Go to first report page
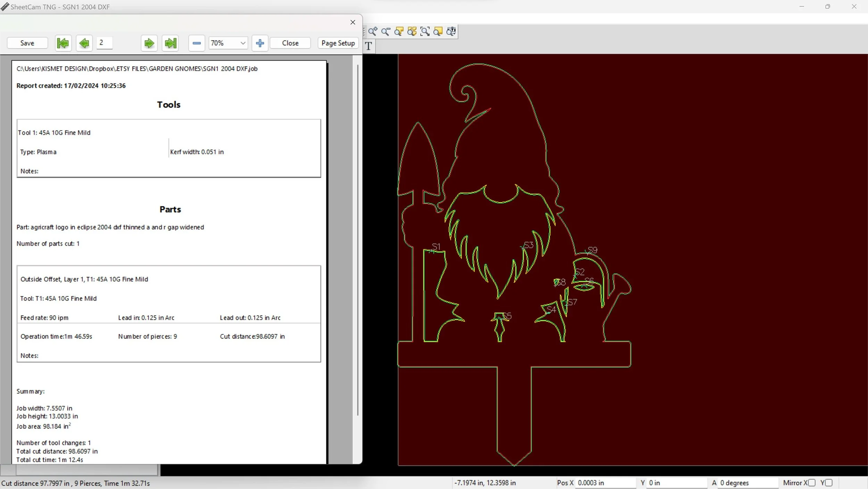The image size is (868, 489). pyautogui.click(x=63, y=43)
